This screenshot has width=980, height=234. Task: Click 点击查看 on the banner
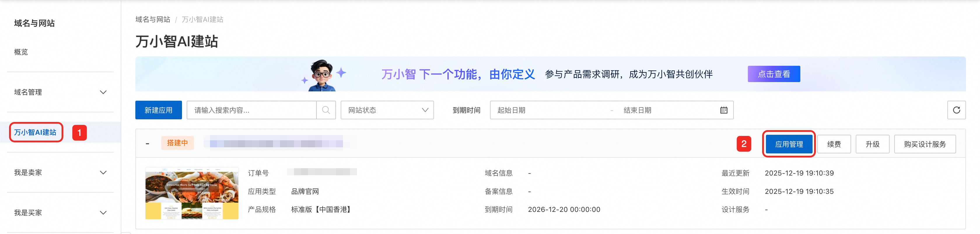(773, 74)
